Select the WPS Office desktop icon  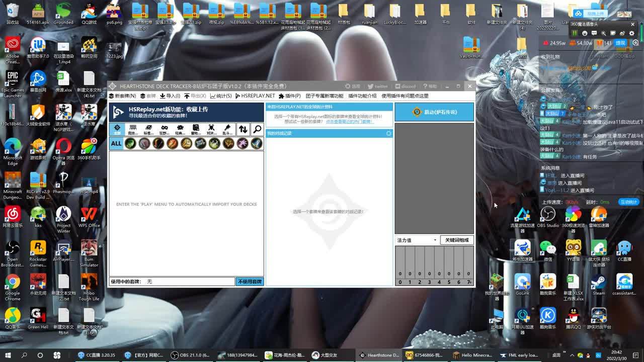click(89, 217)
